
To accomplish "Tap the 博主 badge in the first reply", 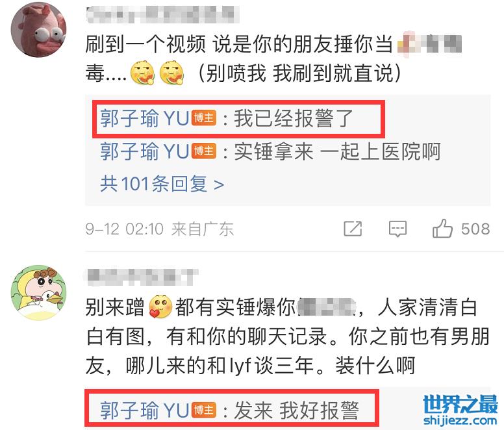I will point(204,118).
